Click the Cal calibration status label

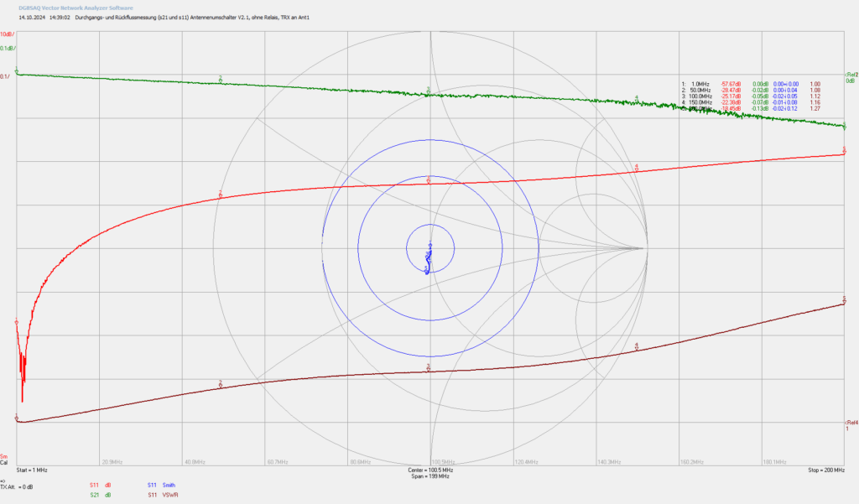click(4, 462)
